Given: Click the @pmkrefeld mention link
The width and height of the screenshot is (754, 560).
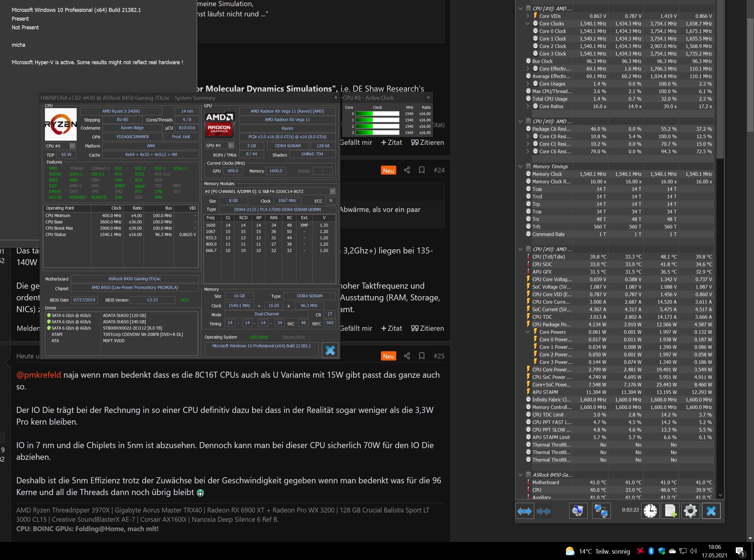Looking at the screenshot, I should 39,375.
